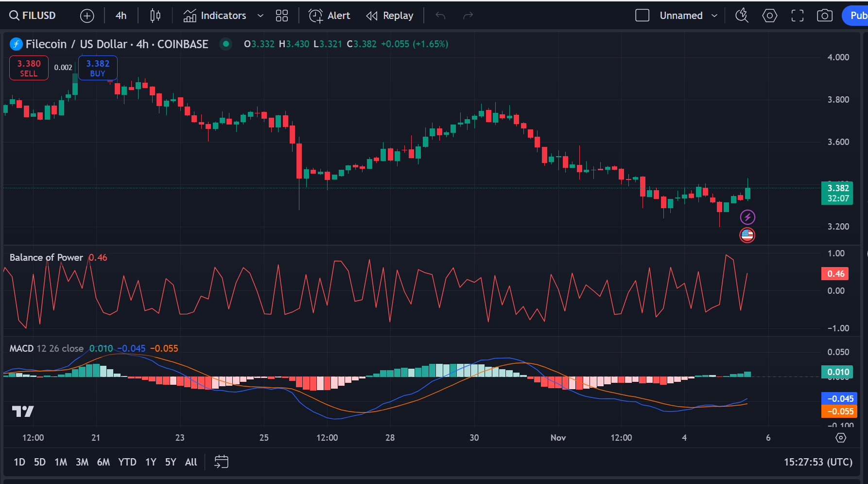This screenshot has height=484, width=868.
Task: Open the go-to-date calendar icon
Action: (x=221, y=462)
